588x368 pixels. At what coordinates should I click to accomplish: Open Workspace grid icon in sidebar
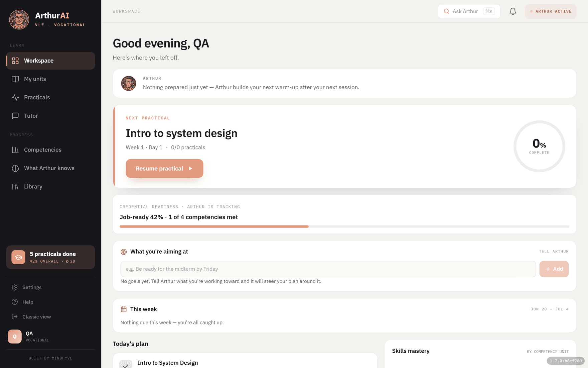coord(15,61)
